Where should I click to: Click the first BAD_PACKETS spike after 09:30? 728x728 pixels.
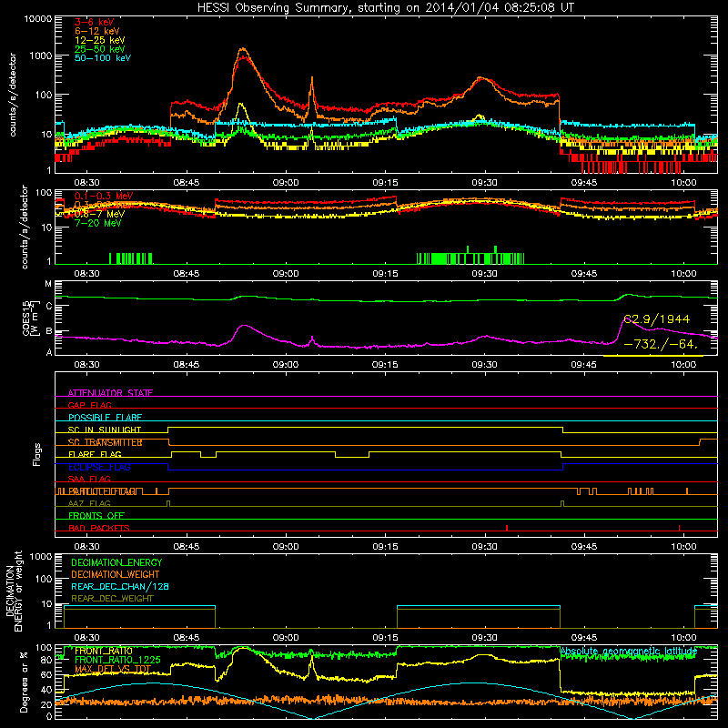pyautogui.click(x=507, y=528)
